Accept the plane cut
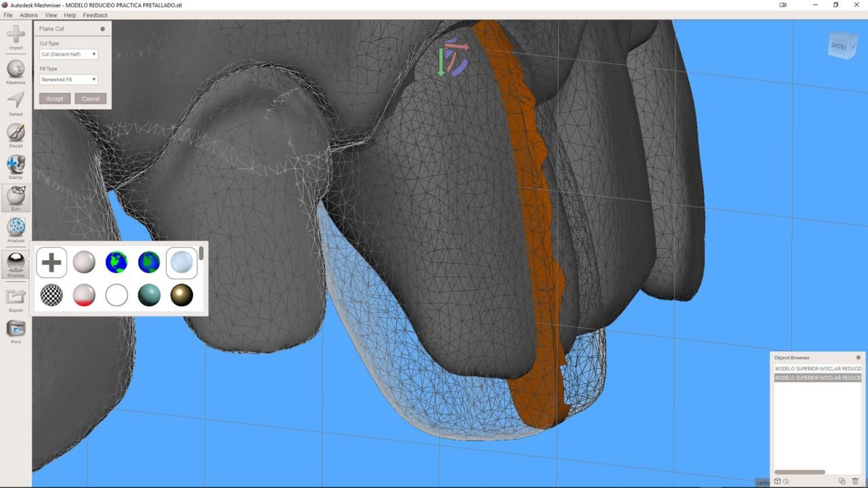This screenshot has height=488, width=868. tap(55, 99)
